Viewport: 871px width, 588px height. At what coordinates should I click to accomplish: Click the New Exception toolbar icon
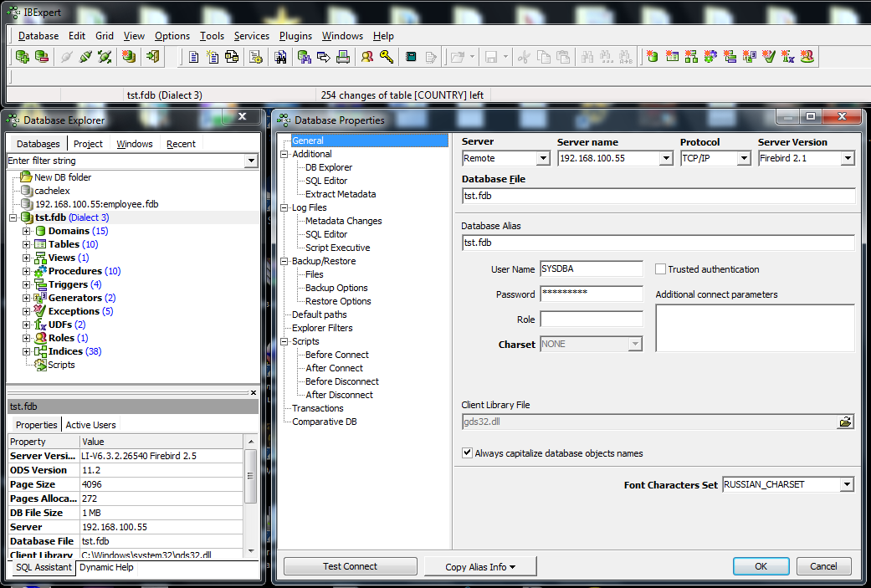point(769,57)
